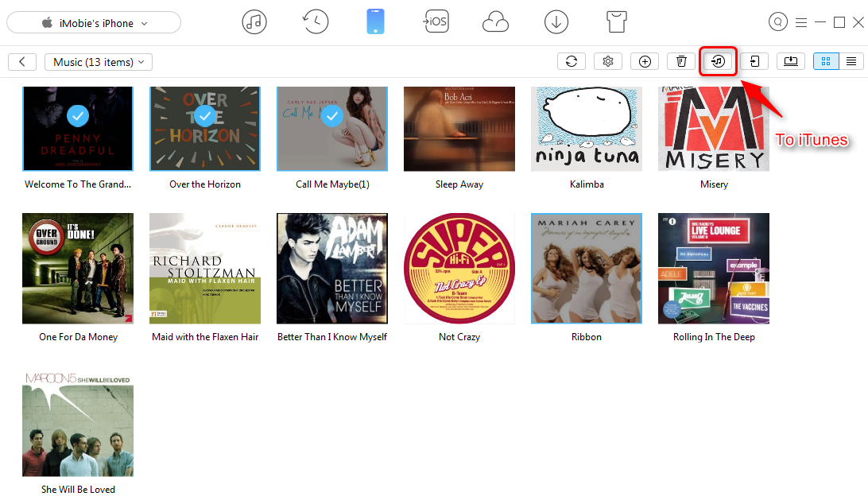Click the 'Misery' song title
The width and height of the screenshot is (868, 500).
point(714,184)
